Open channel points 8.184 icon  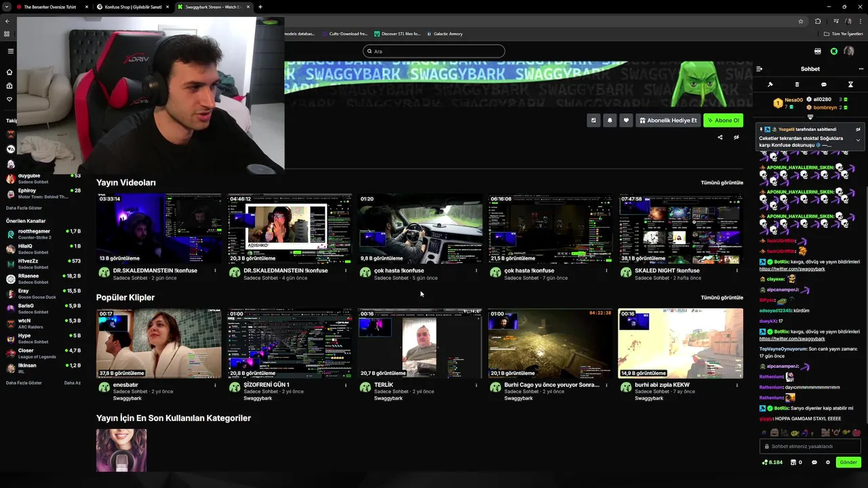click(772, 462)
